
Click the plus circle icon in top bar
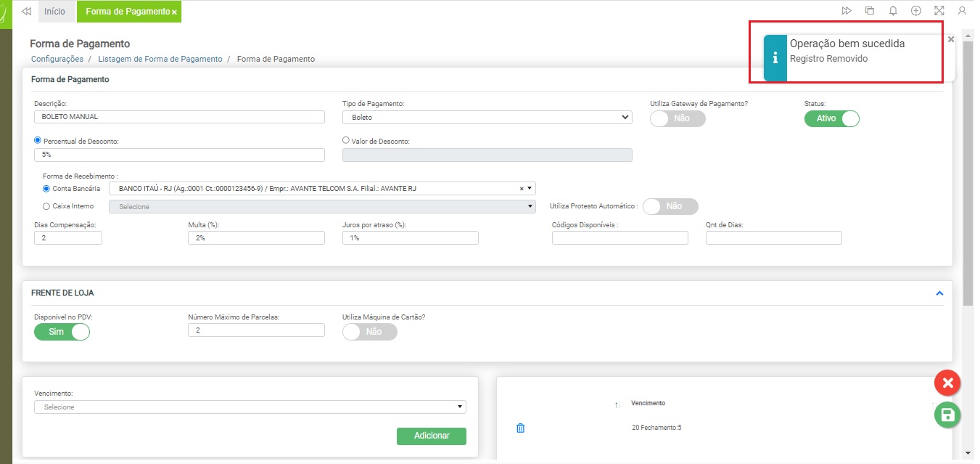pos(916,11)
